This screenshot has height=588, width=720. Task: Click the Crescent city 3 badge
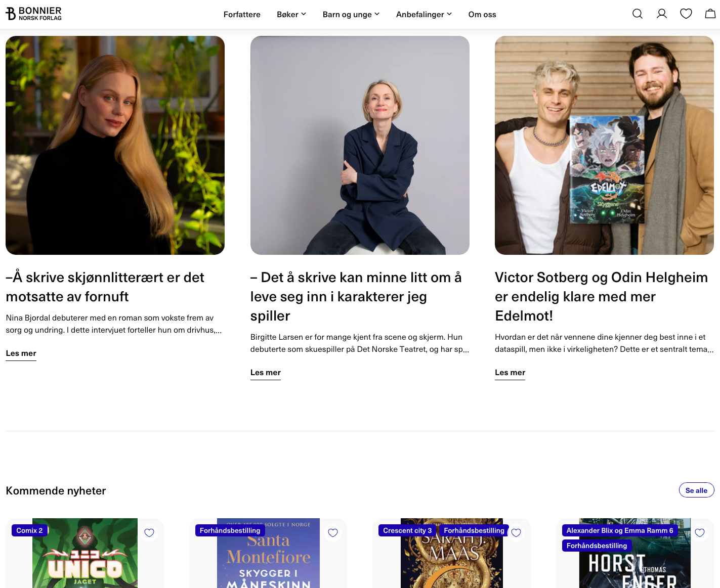[x=407, y=530]
